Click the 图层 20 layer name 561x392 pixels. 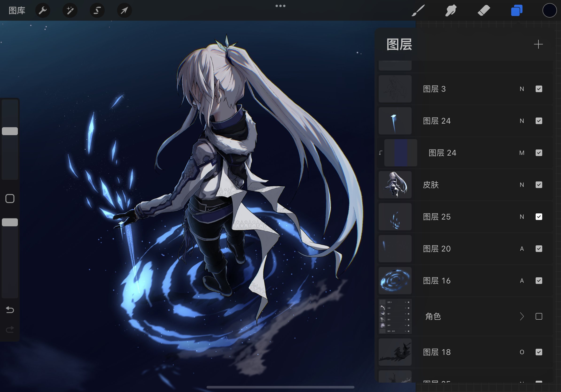(x=437, y=249)
